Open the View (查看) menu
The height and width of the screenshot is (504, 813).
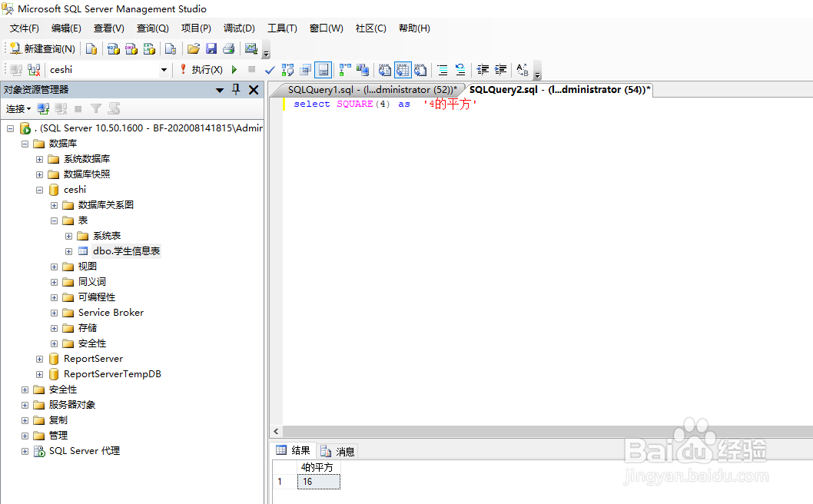pos(109,28)
